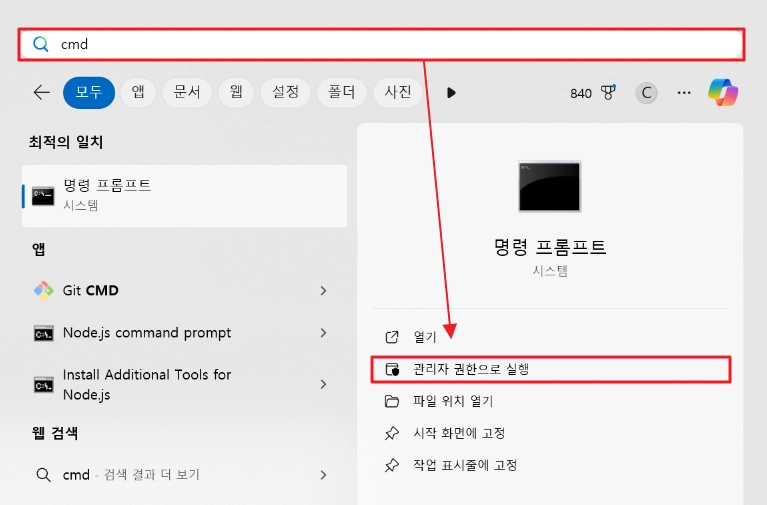The height and width of the screenshot is (505, 767).
Task: Click 열기 to open Command Prompt
Action: tap(425, 337)
